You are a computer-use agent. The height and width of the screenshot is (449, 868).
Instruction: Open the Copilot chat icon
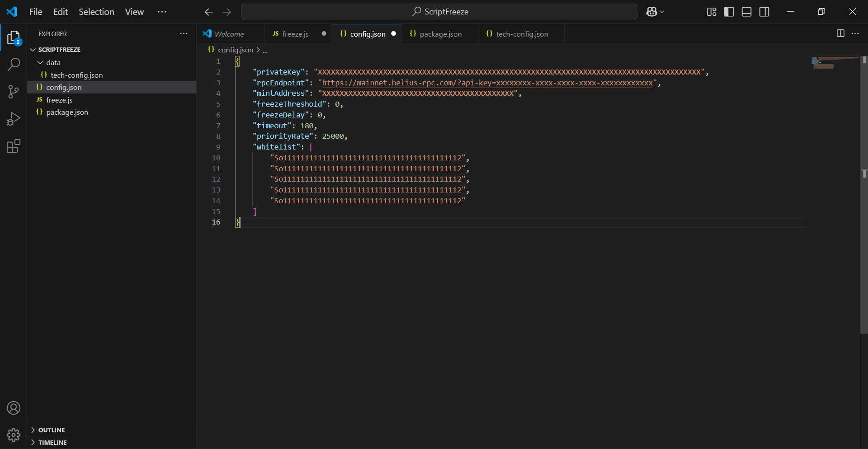tap(651, 12)
